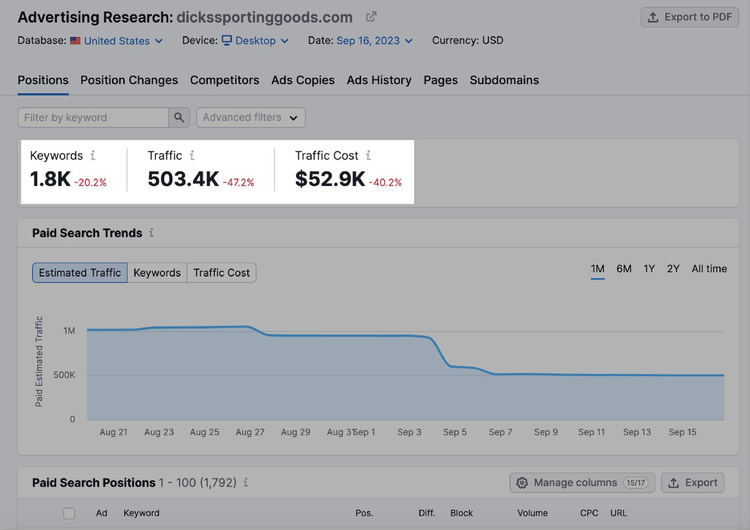Image resolution: width=750 pixels, height=530 pixels.
Task: Export report to PDF
Action: click(689, 17)
